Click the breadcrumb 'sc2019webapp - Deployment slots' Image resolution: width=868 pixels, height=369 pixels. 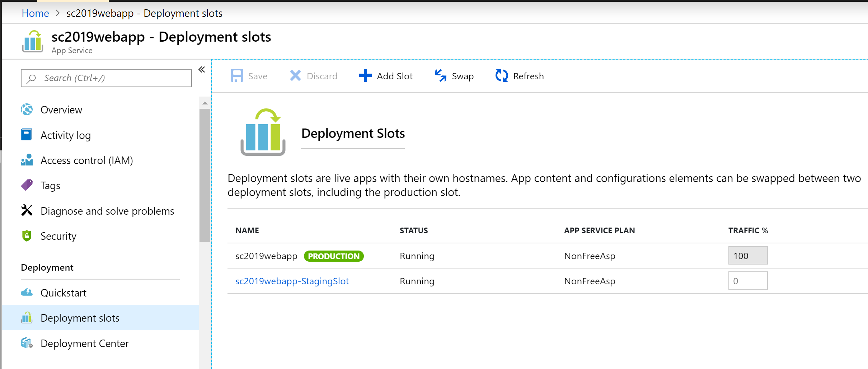click(x=144, y=13)
